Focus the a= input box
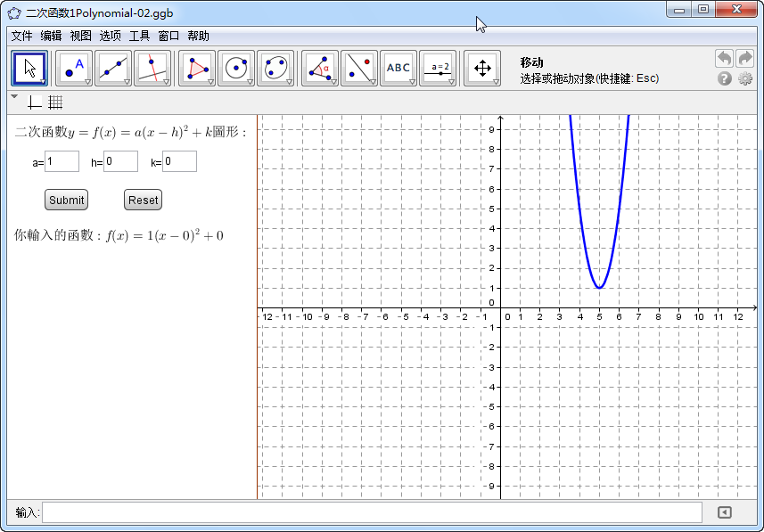 click(x=62, y=161)
